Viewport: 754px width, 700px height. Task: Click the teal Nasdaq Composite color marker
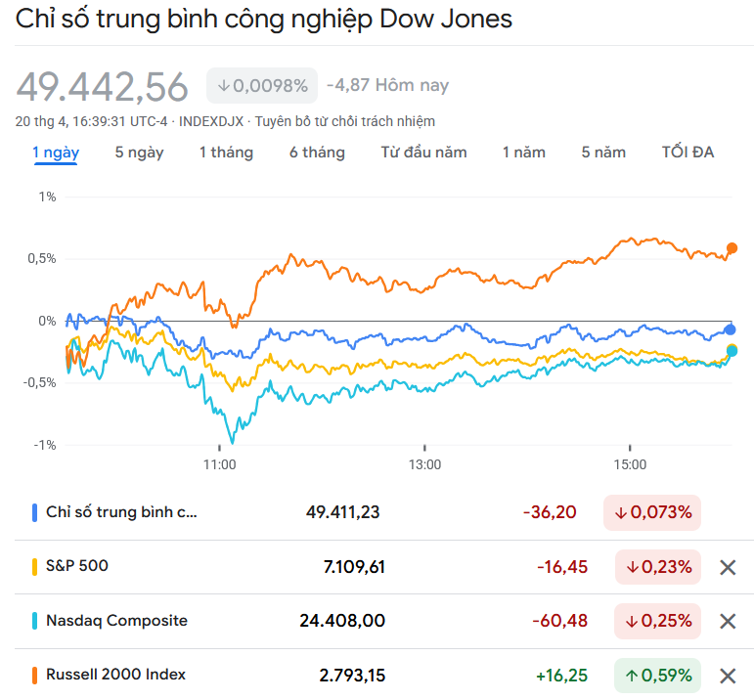tap(35, 621)
